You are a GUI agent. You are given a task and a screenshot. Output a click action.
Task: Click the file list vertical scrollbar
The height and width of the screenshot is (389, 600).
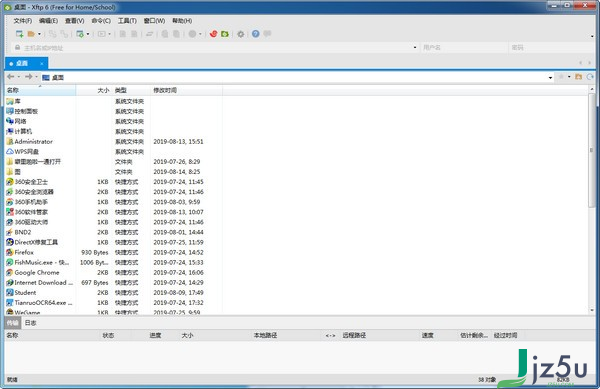pyautogui.click(x=592, y=150)
